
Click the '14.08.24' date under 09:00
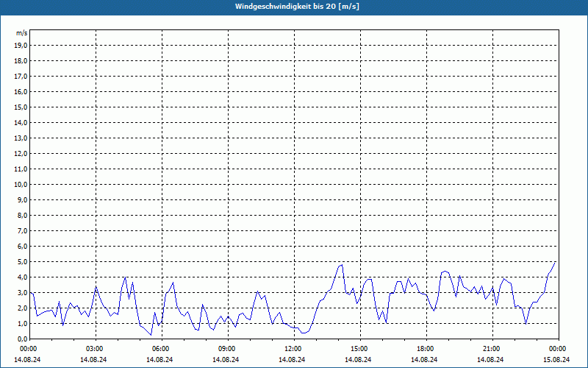pos(226,359)
